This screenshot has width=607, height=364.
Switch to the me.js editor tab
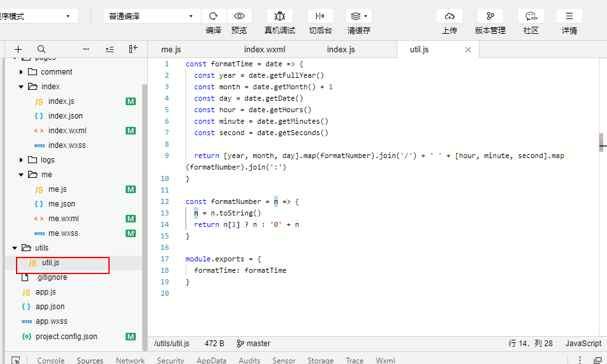171,50
